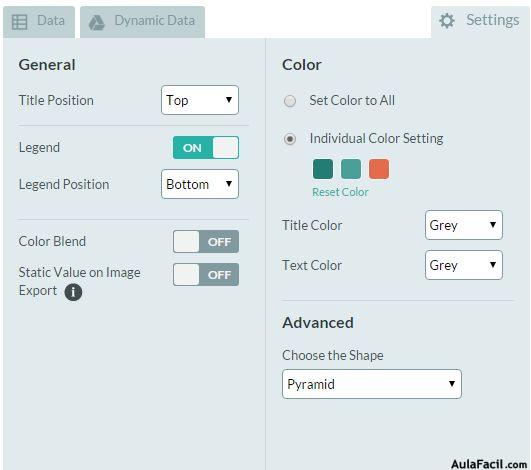This screenshot has height=470, width=531.
Task: Click the Google Drive Dynamic Data icon
Action: tap(97, 22)
